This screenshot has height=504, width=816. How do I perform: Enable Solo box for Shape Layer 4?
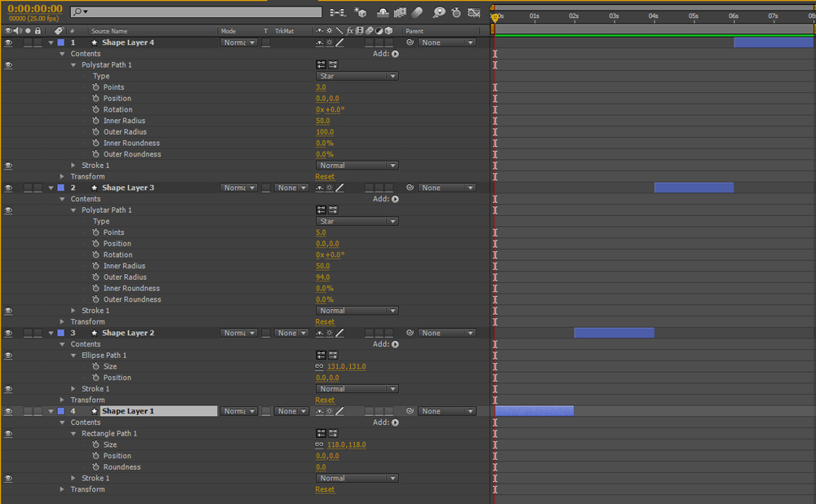pos(28,42)
